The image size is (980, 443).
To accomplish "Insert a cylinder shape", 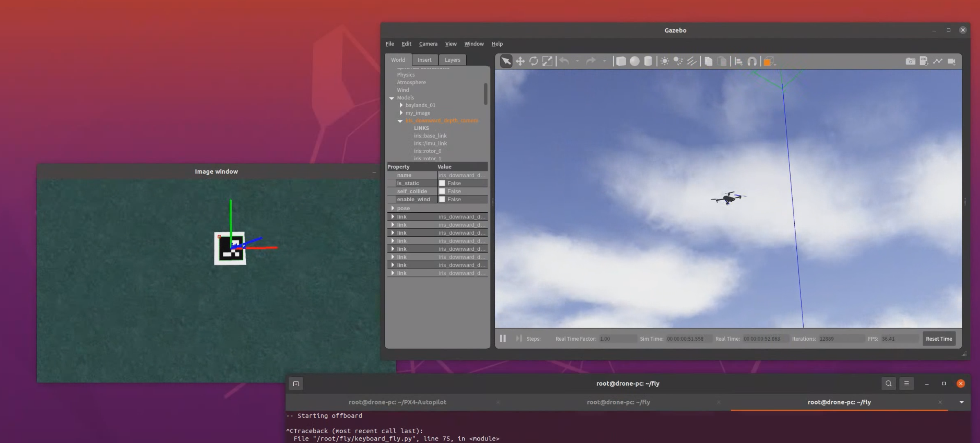I will tap(648, 61).
